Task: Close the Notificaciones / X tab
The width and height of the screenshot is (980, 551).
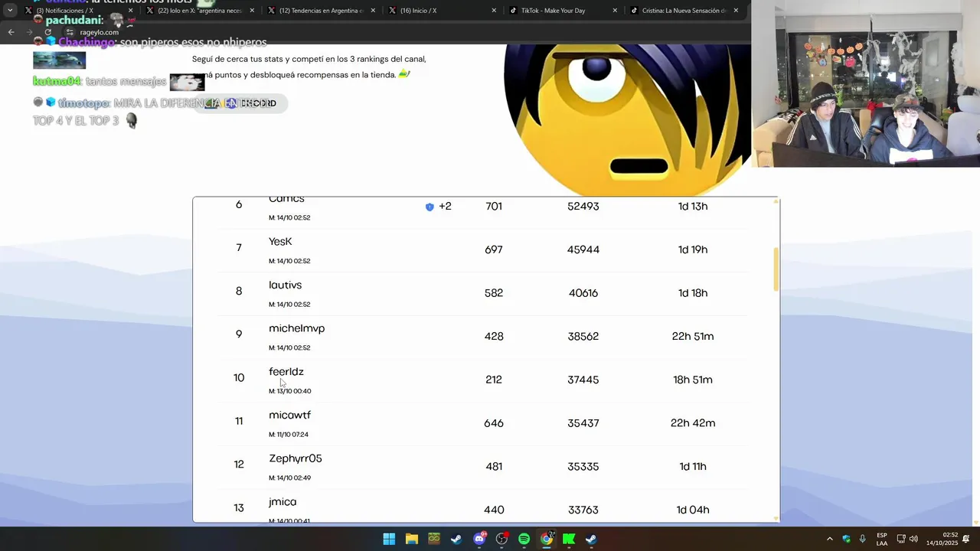Action: coord(130,11)
